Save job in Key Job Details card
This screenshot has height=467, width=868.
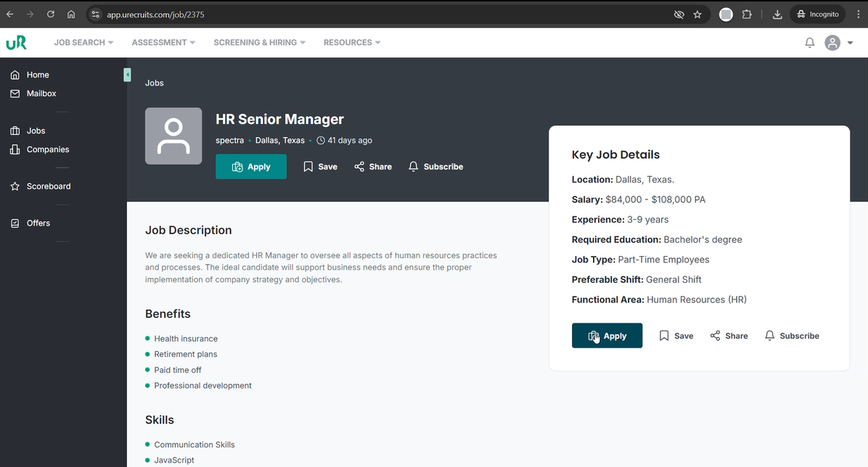pos(676,336)
